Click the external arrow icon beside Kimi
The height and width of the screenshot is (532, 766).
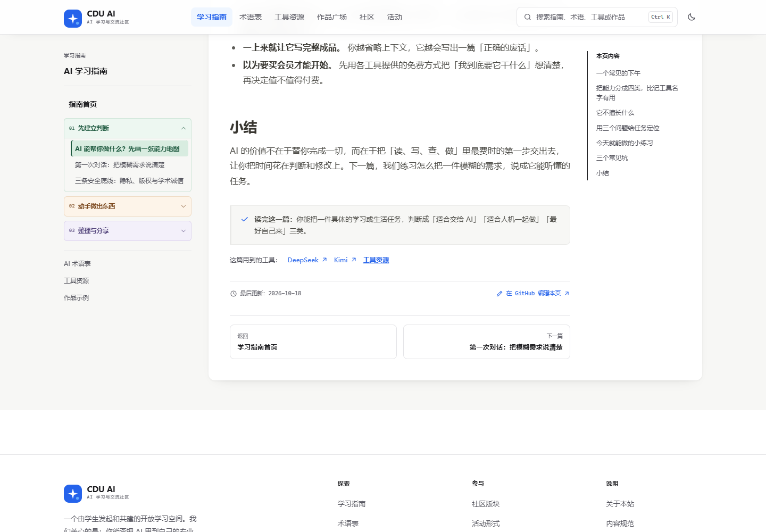(354, 260)
